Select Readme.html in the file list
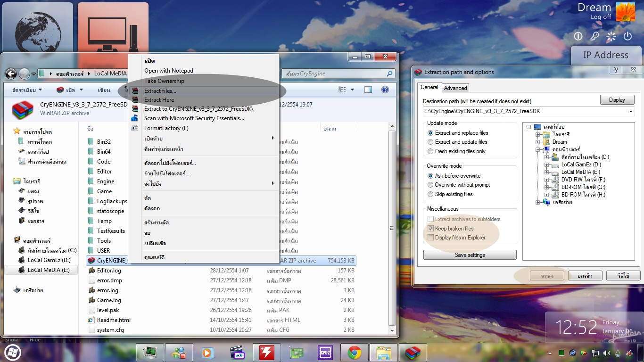This screenshot has height=362, width=644. click(114, 320)
